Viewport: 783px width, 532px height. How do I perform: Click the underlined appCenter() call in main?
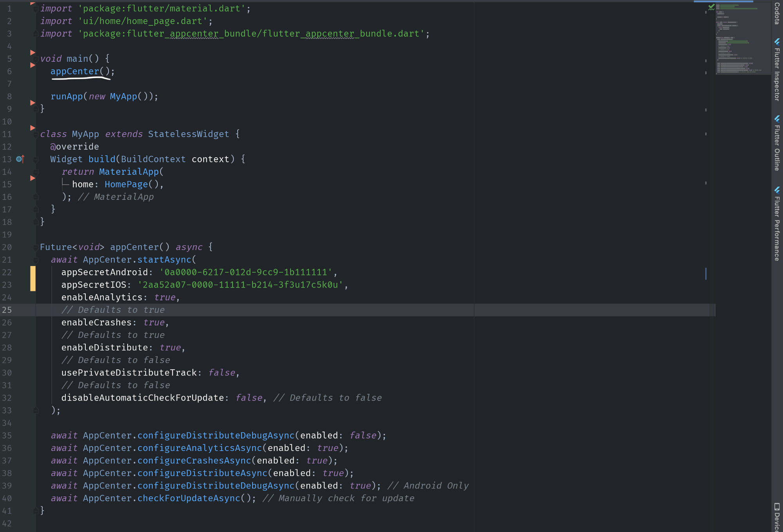click(x=75, y=71)
